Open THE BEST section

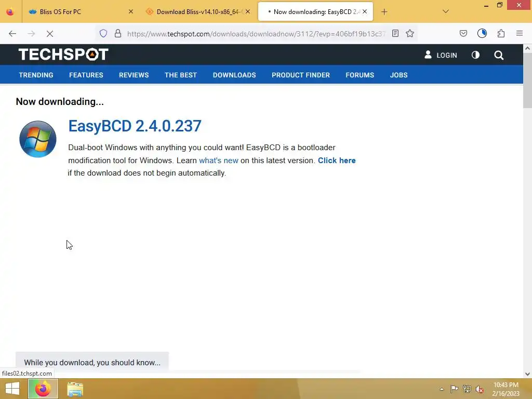pos(181,75)
